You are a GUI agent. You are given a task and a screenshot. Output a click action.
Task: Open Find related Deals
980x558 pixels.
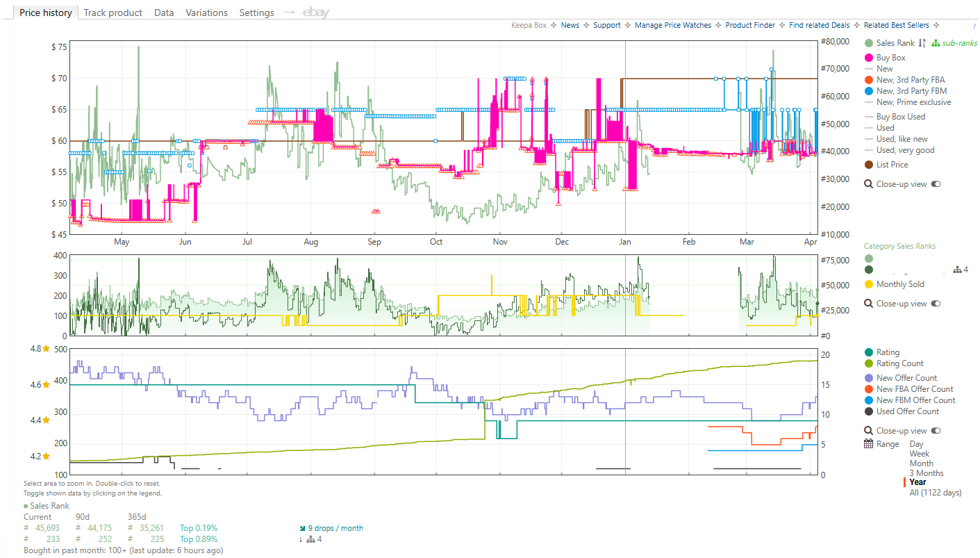click(x=820, y=25)
